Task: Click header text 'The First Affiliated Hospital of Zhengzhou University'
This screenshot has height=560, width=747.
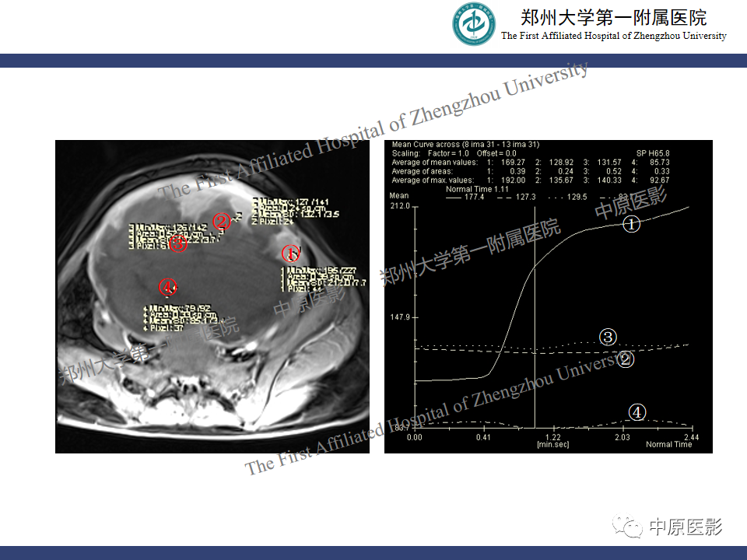Action: coord(614,36)
